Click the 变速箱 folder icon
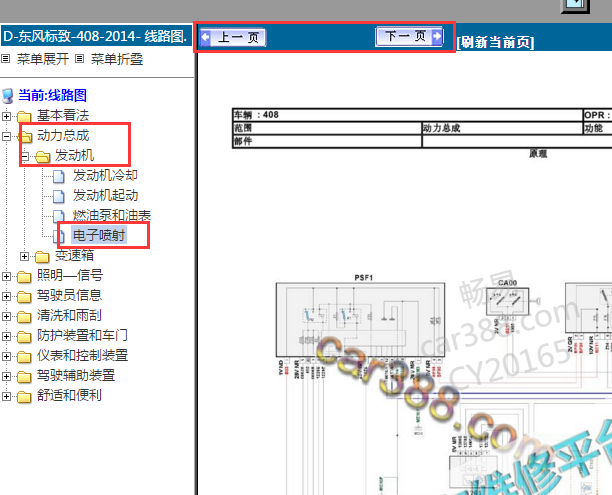The height and width of the screenshot is (495, 612). click(42, 257)
